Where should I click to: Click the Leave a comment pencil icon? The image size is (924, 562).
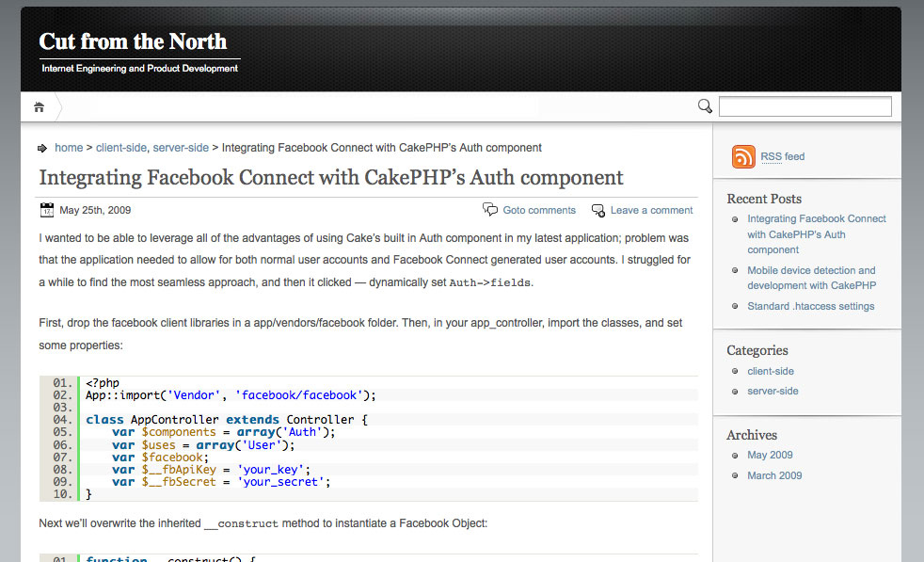pyautogui.click(x=597, y=210)
